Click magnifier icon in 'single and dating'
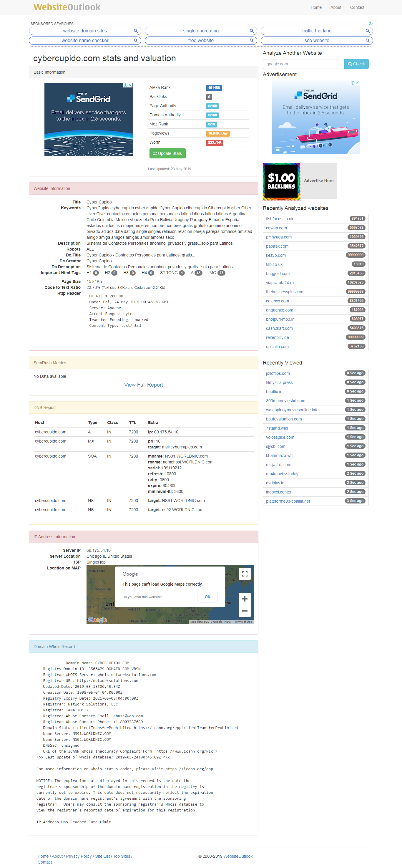The width and height of the screenshot is (402, 868). pyautogui.click(x=252, y=31)
